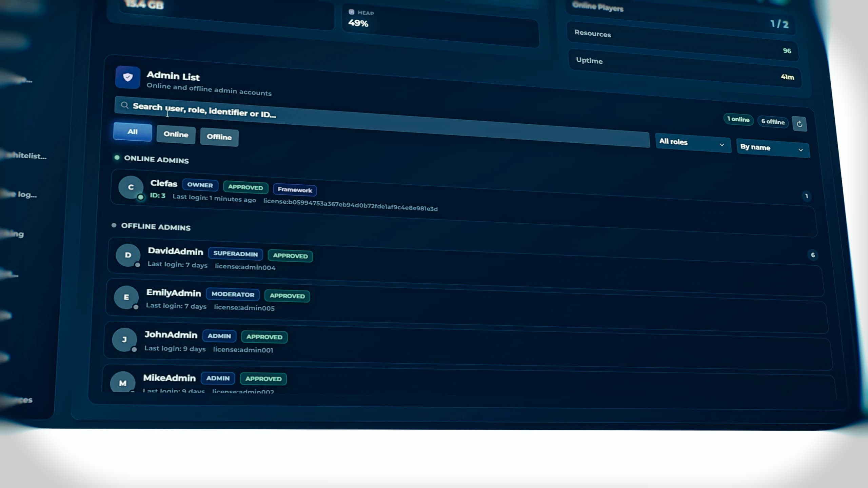The height and width of the screenshot is (488, 868).
Task: Click the green dot beside ONLINE ADMINS
Action: [117, 158]
